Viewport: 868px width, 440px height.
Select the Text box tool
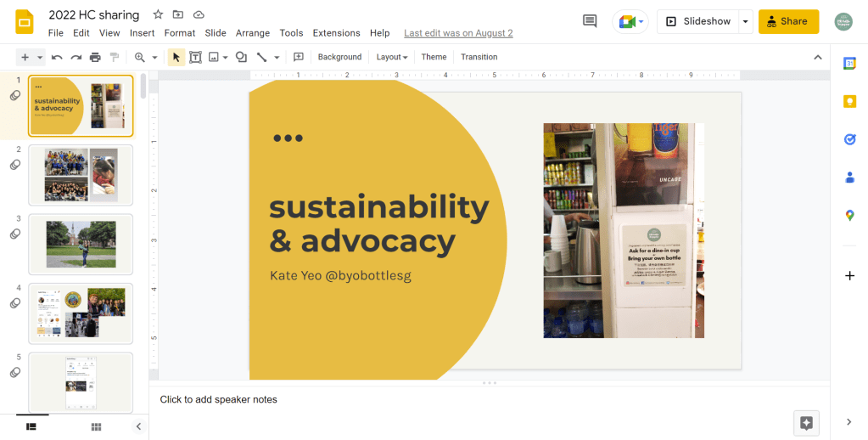(x=195, y=57)
